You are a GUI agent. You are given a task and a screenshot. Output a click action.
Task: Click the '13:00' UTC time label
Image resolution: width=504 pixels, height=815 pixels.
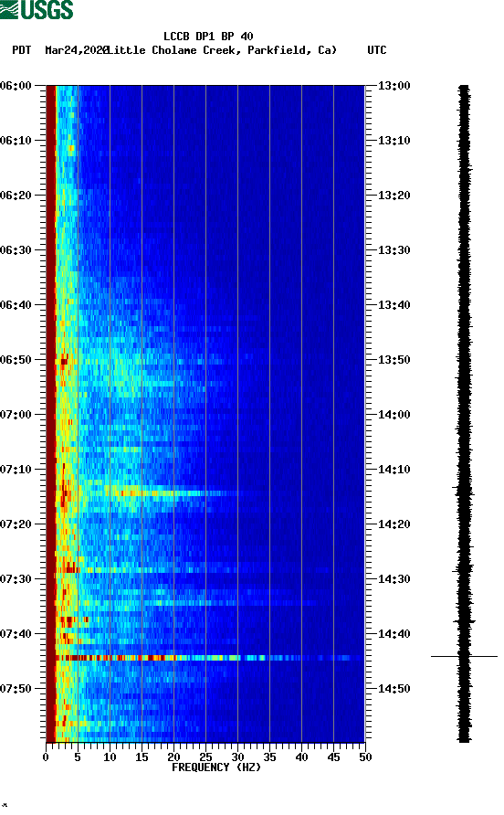(394, 86)
